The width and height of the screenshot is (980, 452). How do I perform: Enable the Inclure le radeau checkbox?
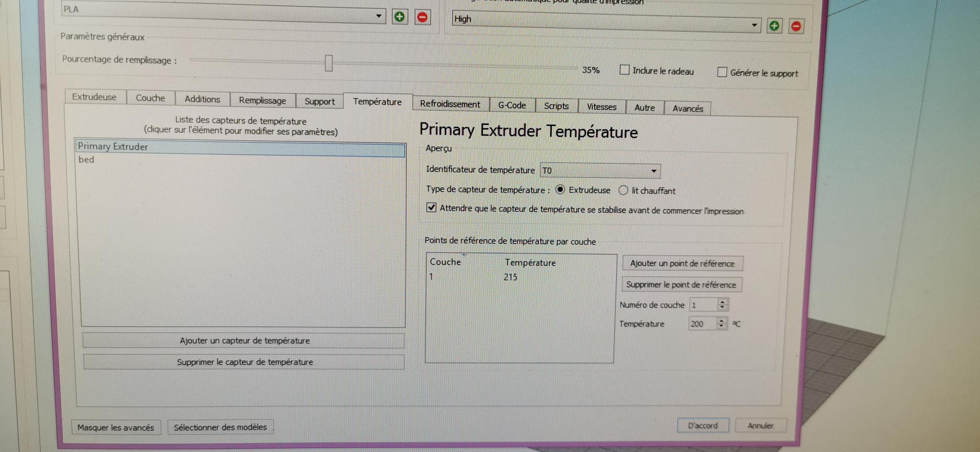(624, 70)
